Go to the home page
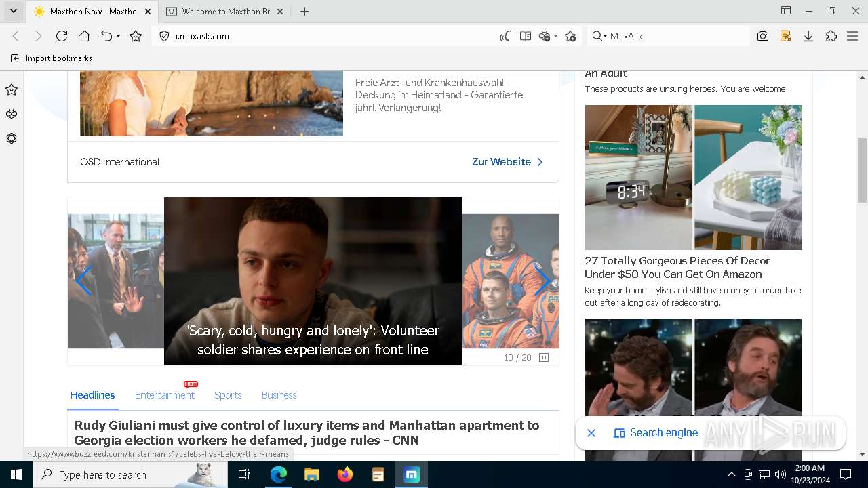This screenshot has height=488, width=868. [x=85, y=36]
